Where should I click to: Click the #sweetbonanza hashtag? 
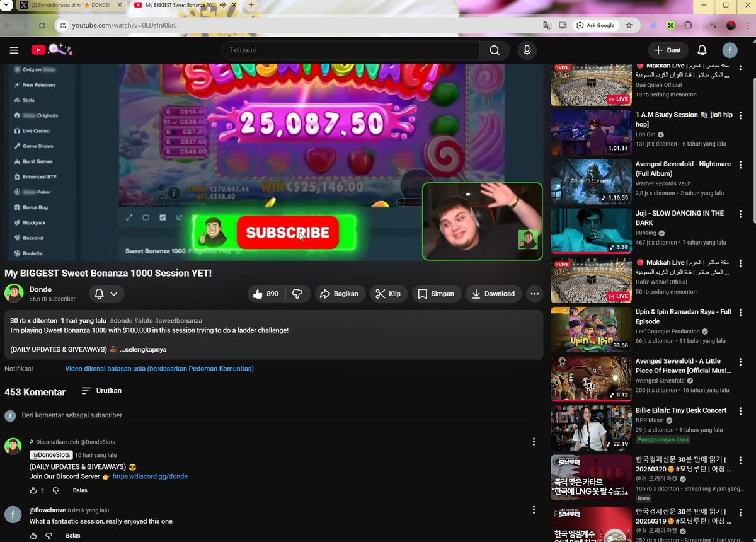(x=178, y=321)
